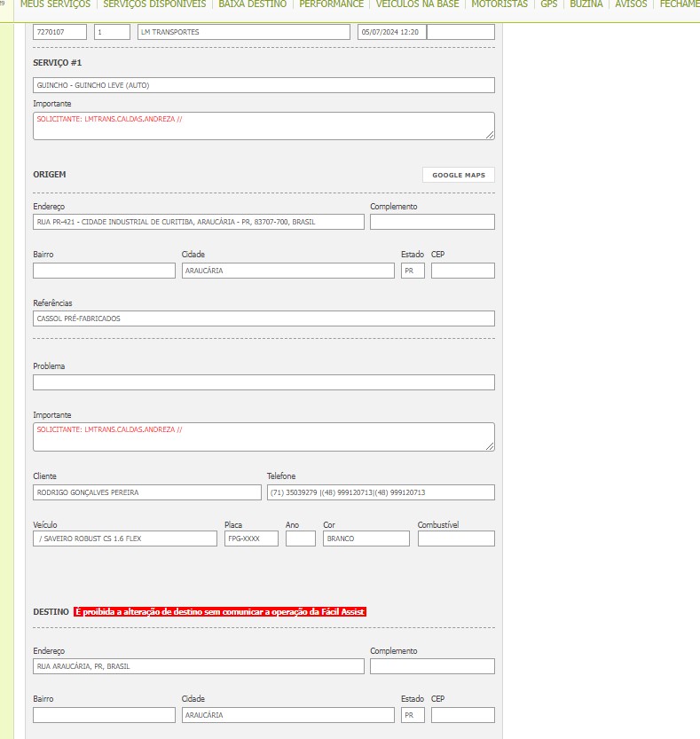
Task: Click the Veículo field SAVEIRO ROBUST
Action: point(125,539)
